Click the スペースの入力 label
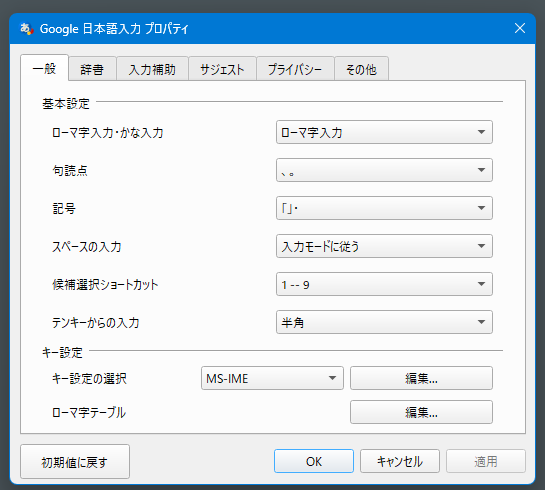The width and height of the screenshot is (545, 490). click(x=87, y=246)
